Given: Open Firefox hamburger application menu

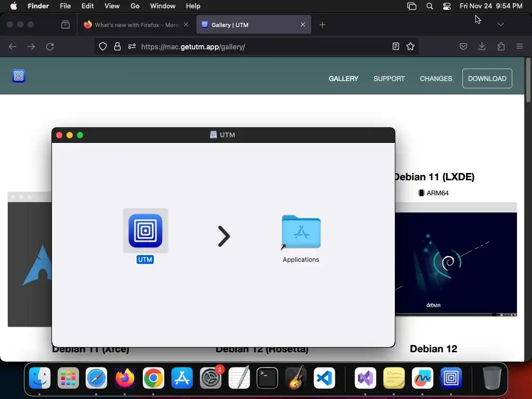Looking at the screenshot, I should (520, 46).
